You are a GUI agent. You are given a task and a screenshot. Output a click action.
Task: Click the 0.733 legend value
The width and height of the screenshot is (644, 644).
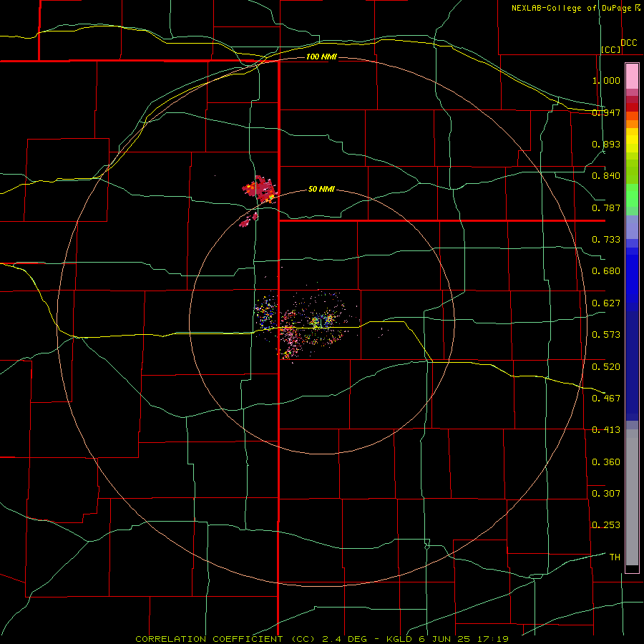click(606, 240)
